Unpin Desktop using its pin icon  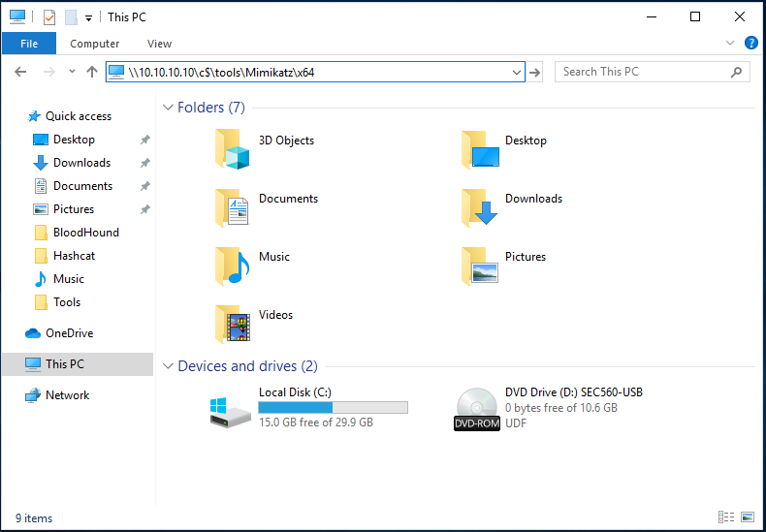(x=145, y=141)
